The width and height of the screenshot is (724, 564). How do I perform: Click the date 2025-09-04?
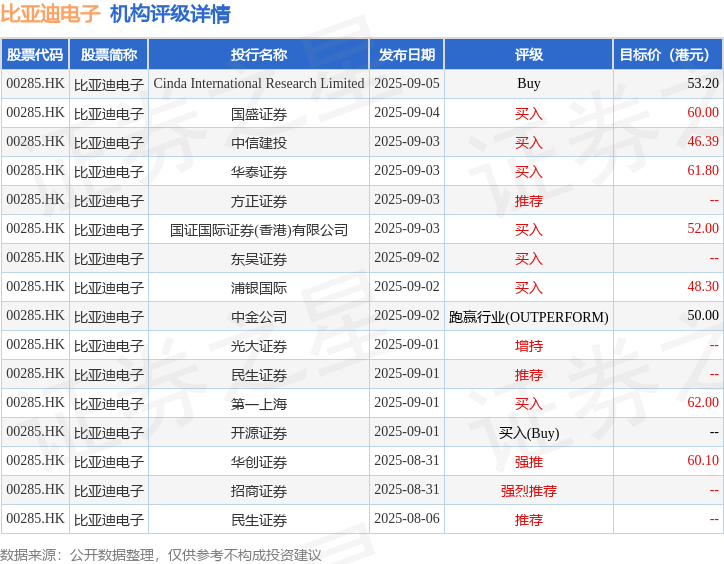[407, 113]
